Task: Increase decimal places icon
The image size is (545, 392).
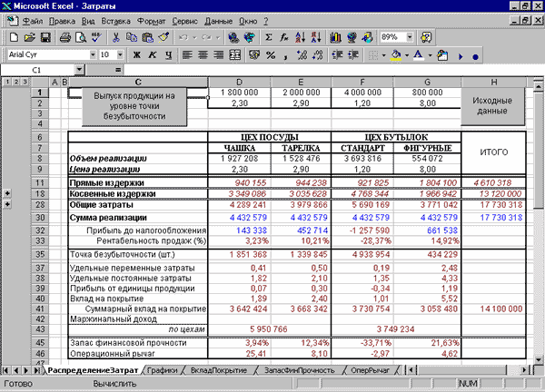Action: point(302,55)
